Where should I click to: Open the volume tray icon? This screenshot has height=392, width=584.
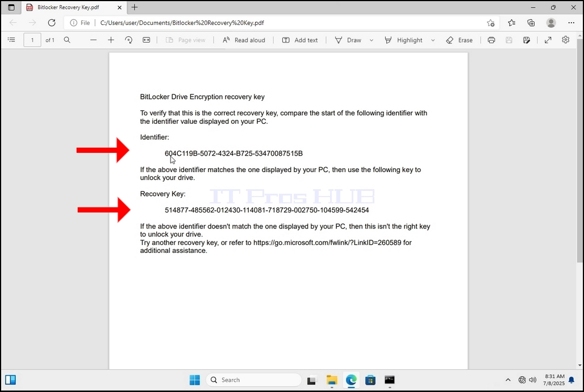[533, 380]
